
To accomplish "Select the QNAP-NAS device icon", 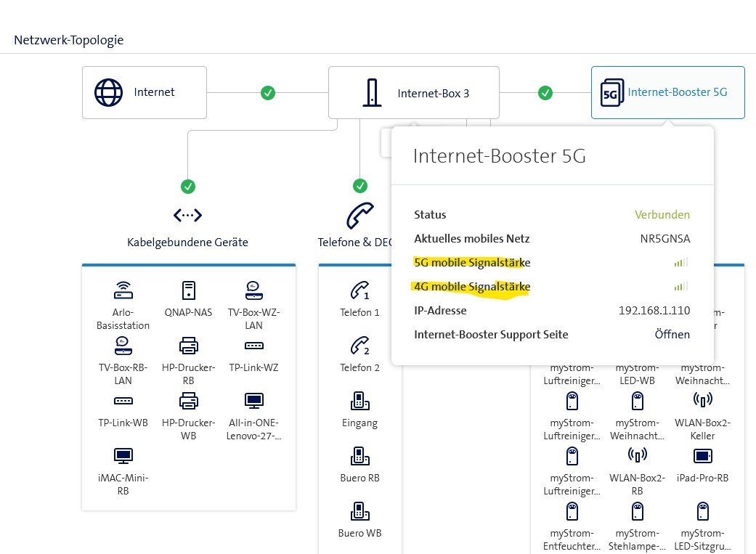I will click(188, 291).
